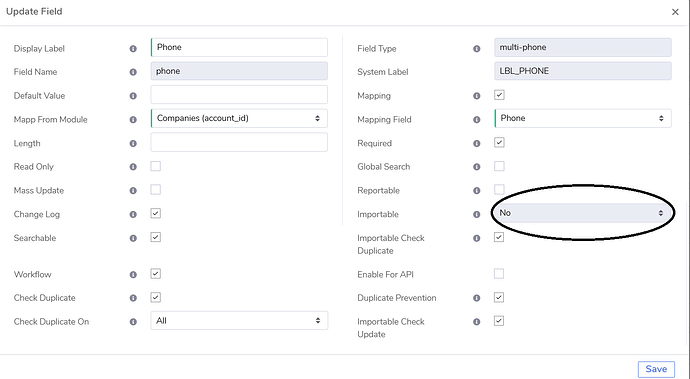The width and height of the screenshot is (690, 379).
Task: Click the Save button
Action: point(656,369)
